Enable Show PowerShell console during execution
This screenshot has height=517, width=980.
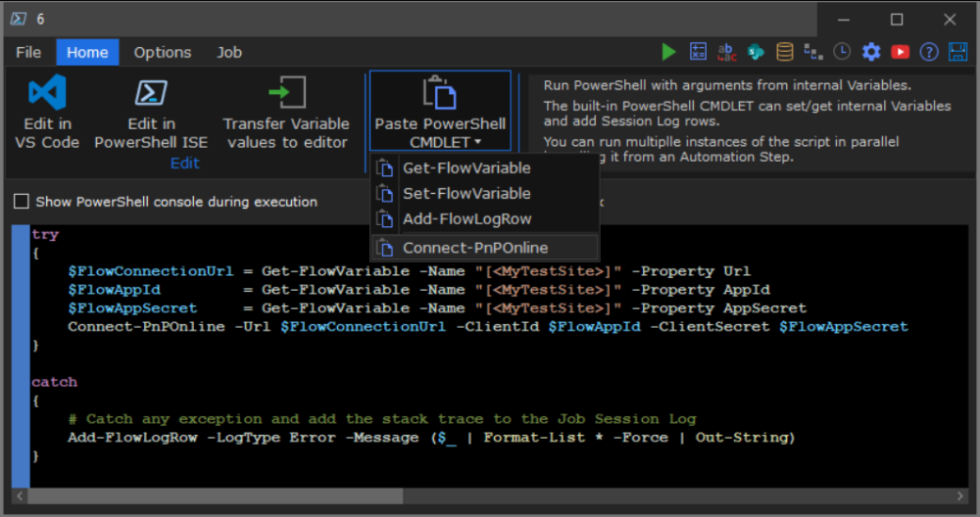tap(22, 202)
